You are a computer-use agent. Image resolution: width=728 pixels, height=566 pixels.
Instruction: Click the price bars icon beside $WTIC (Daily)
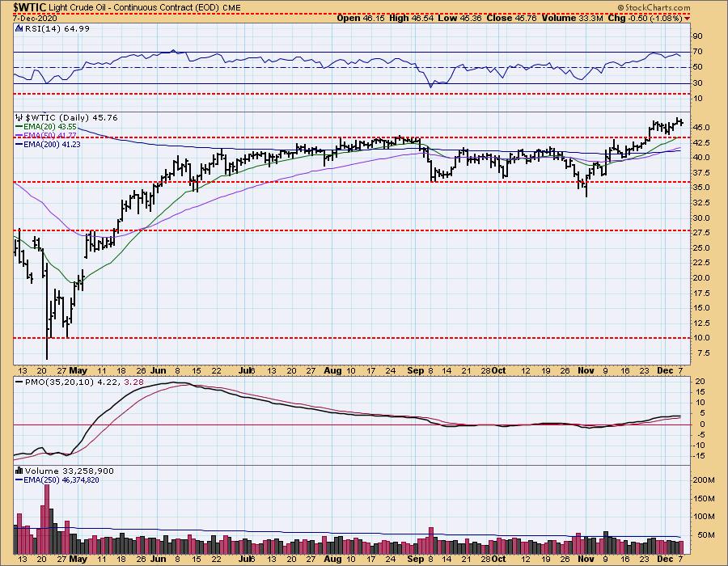(19, 117)
